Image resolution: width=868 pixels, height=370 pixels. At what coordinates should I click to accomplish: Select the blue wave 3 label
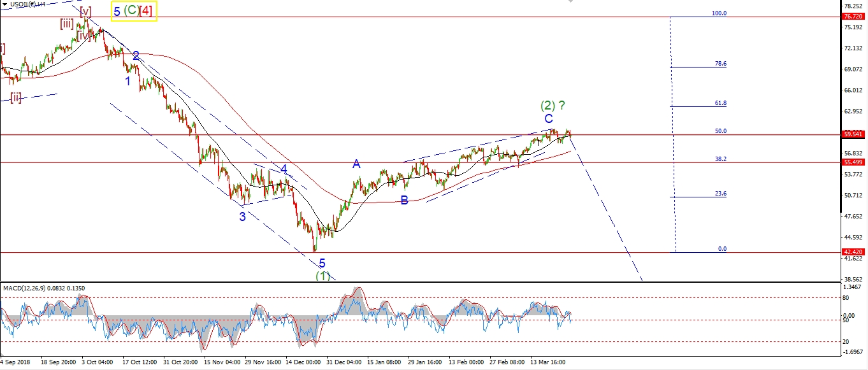tap(243, 217)
